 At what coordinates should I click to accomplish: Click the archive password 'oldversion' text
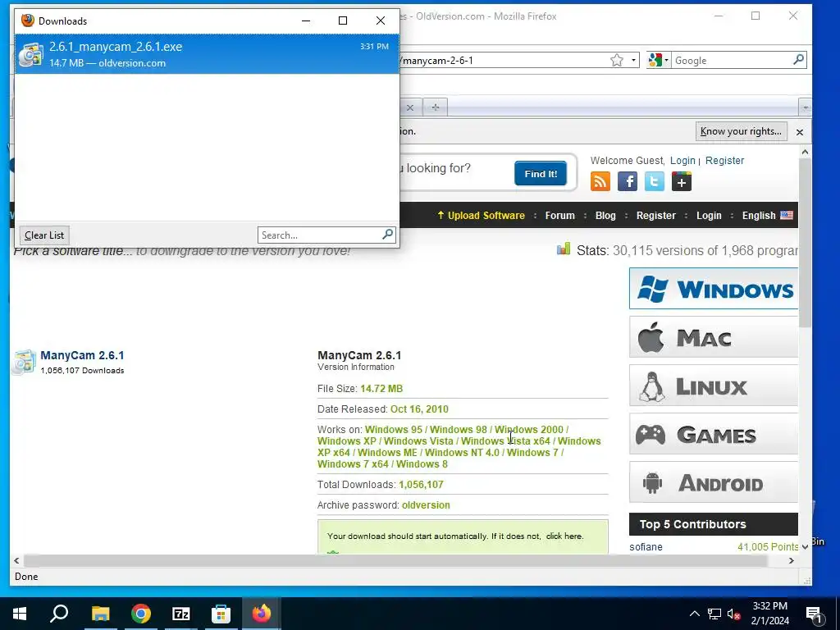pyautogui.click(x=426, y=505)
